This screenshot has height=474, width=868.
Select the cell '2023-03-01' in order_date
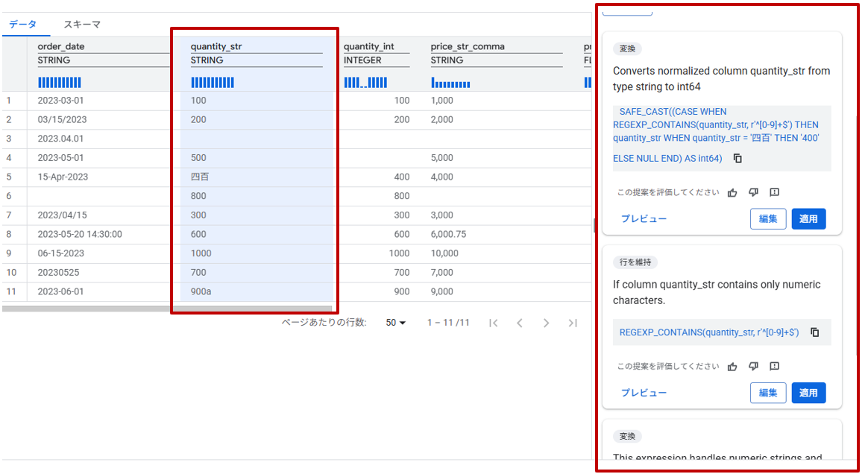coord(60,101)
